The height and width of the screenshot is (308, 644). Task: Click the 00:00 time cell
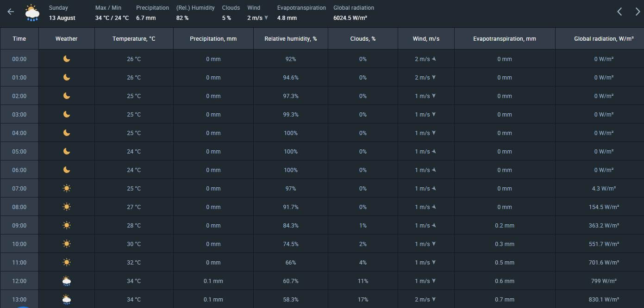pos(19,59)
